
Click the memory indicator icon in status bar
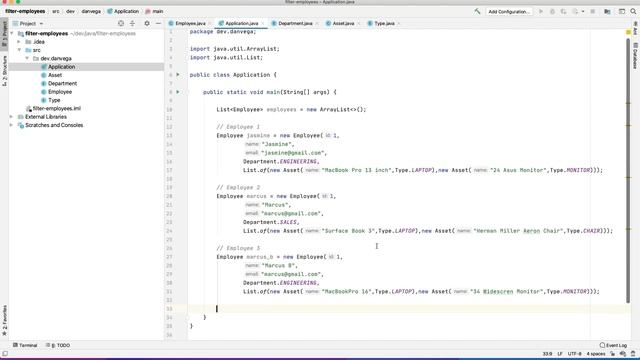633,354
